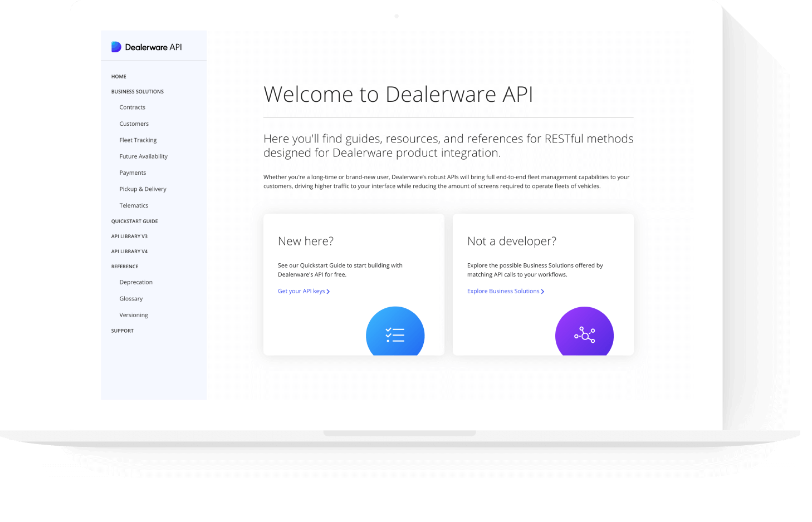Go to API Library V3

coord(129,237)
